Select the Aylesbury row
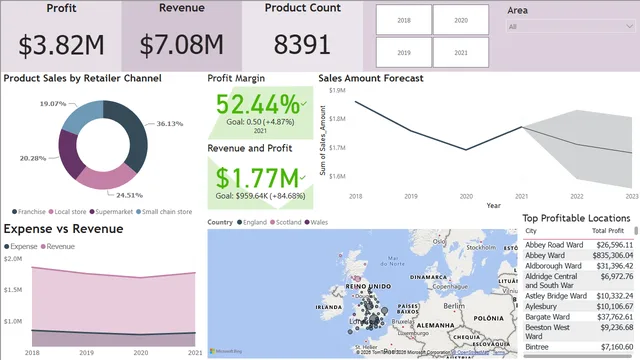Image resolution: width=640 pixels, height=360 pixels. 579,306
